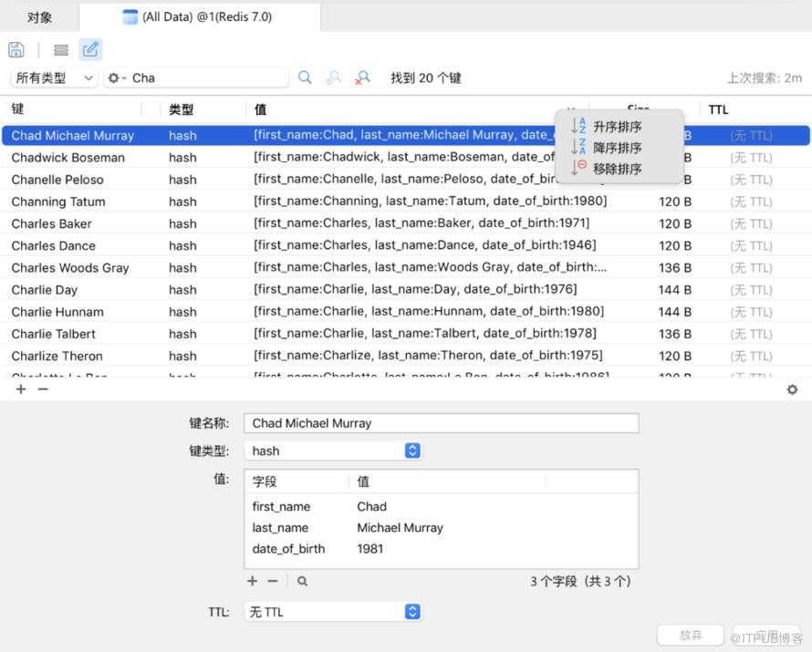Screen dimensions: 812x652
Task: Switch to list view icon
Action: tap(61, 50)
